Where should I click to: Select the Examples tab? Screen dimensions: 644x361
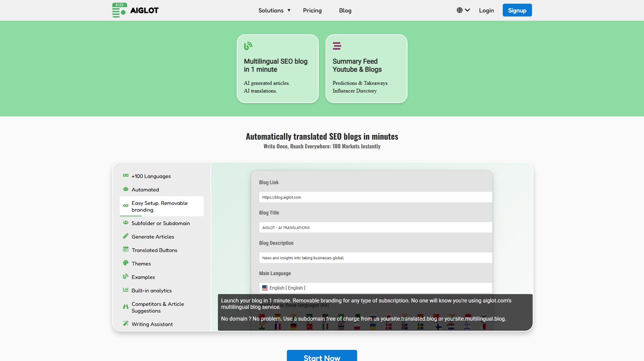click(x=162, y=277)
